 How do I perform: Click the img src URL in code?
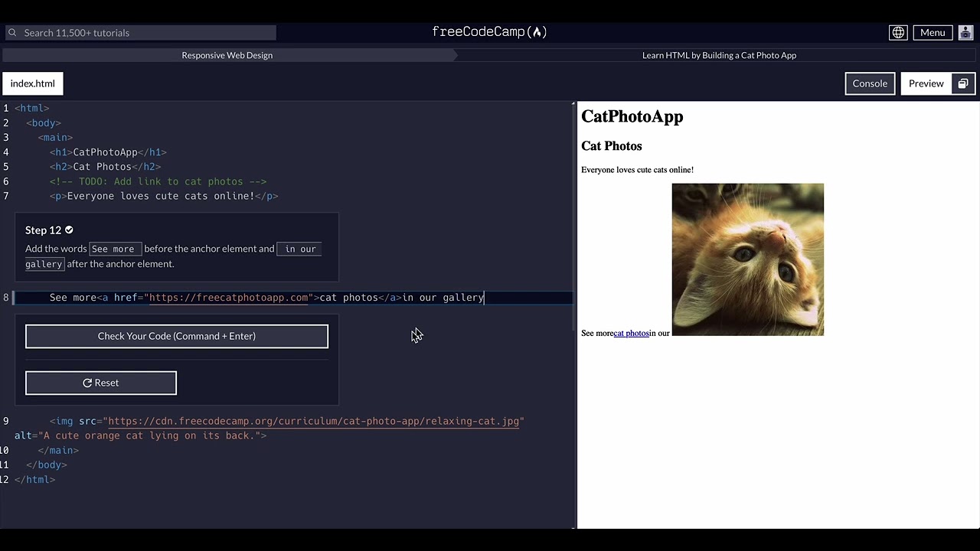point(314,421)
